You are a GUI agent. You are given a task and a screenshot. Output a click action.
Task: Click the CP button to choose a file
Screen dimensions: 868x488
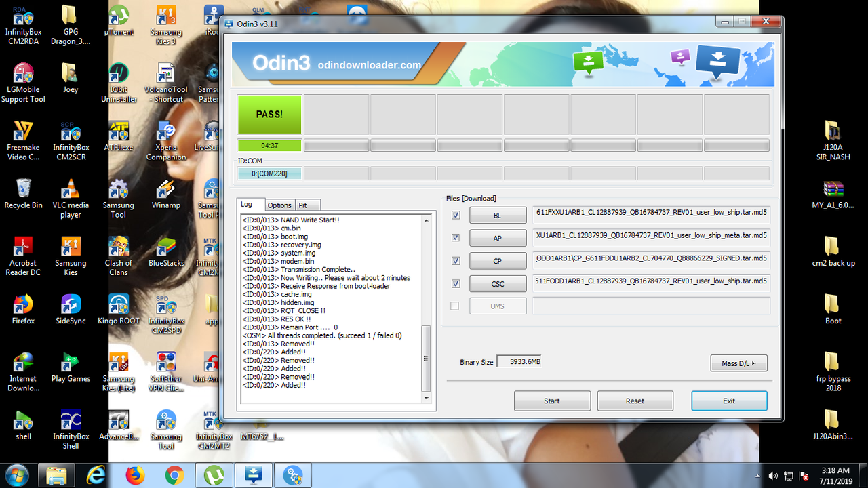(x=498, y=262)
